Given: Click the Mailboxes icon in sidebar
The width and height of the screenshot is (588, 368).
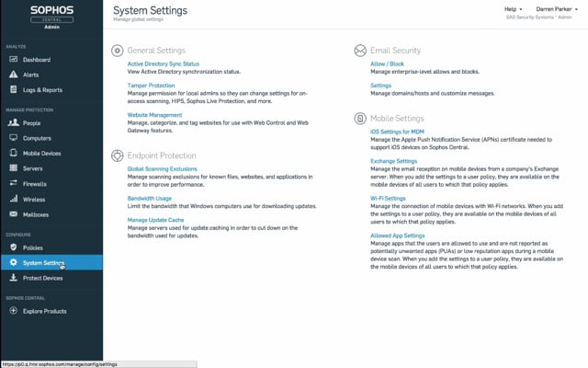Looking at the screenshot, I should pyautogui.click(x=13, y=214).
